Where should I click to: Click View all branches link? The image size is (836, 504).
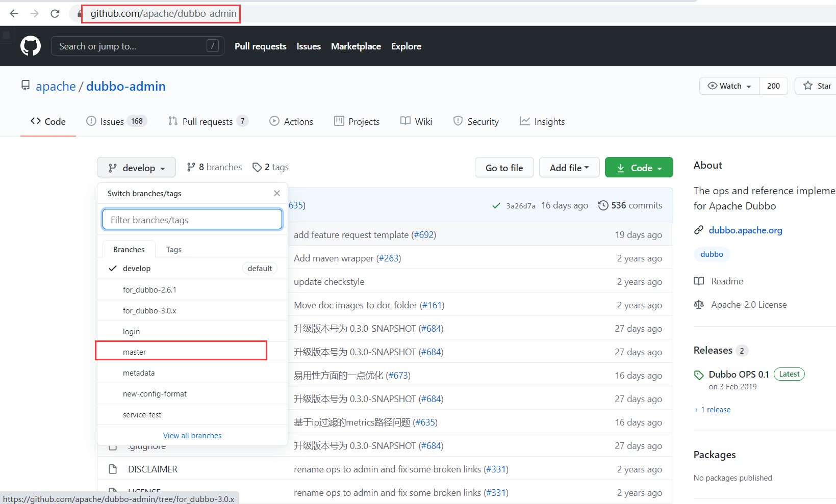[192, 436]
